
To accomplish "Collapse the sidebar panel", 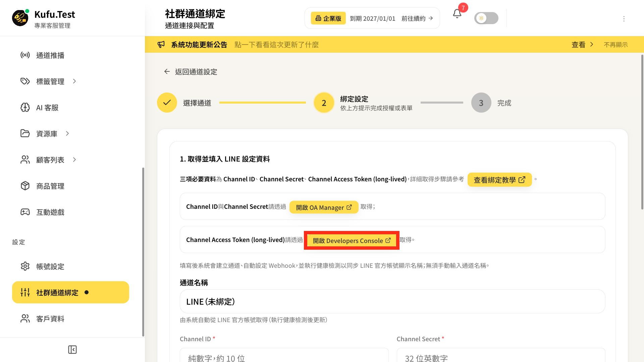I will pos(72,350).
